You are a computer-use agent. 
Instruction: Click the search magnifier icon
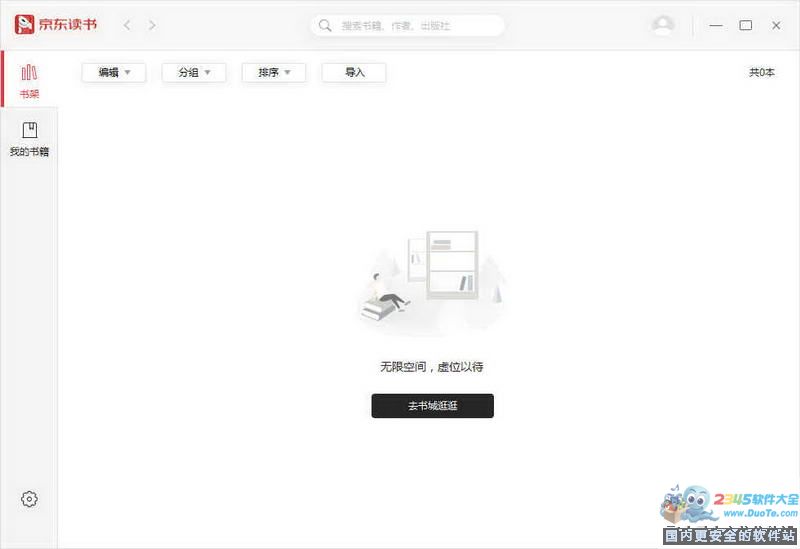click(325, 25)
